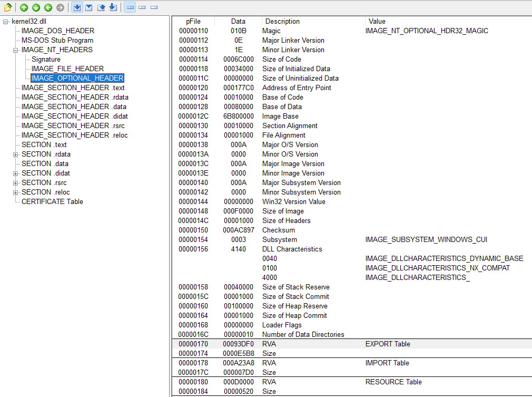
Task: Select SECTION .reloc label in the tree
Action: (46, 192)
